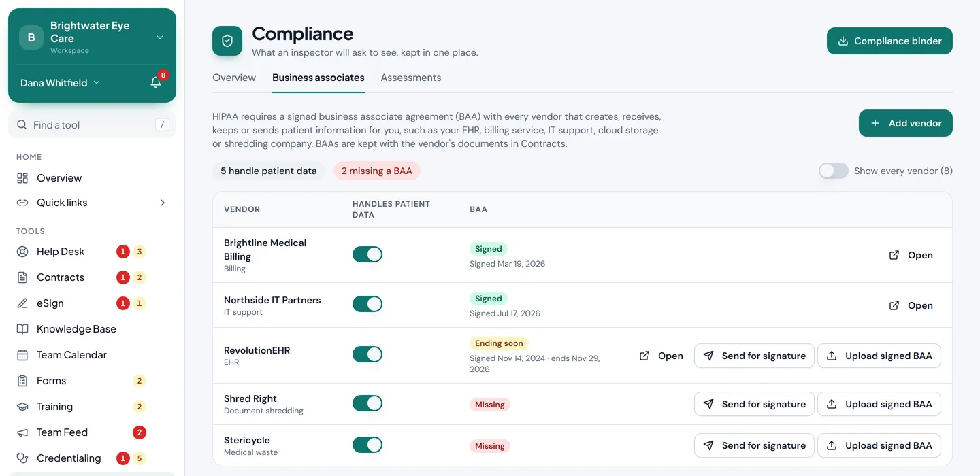Image resolution: width=980 pixels, height=476 pixels.
Task: Click the Training graduation cap icon
Action: click(22, 407)
